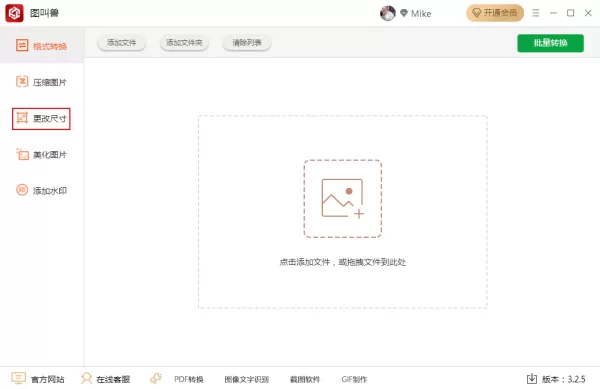Select the 压缩图片 sidebar tab
The width and height of the screenshot is (600, 389).
pyautogui.click(x=41, y=82)
